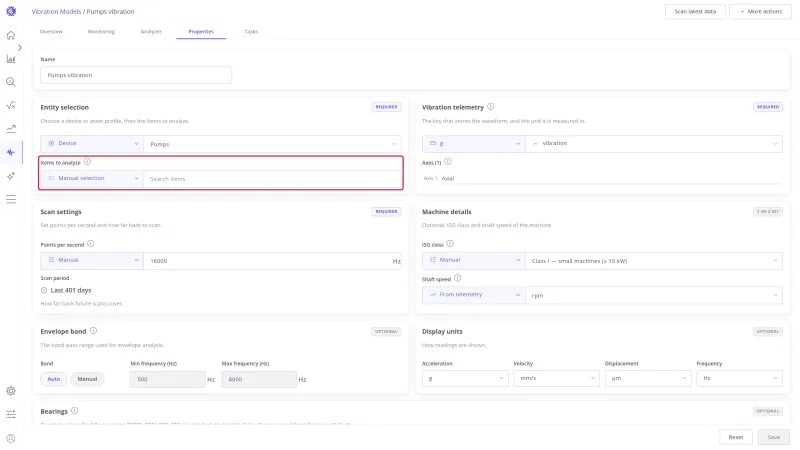
Task: Click the 16000 points per second field
Action: pos(272,261)
